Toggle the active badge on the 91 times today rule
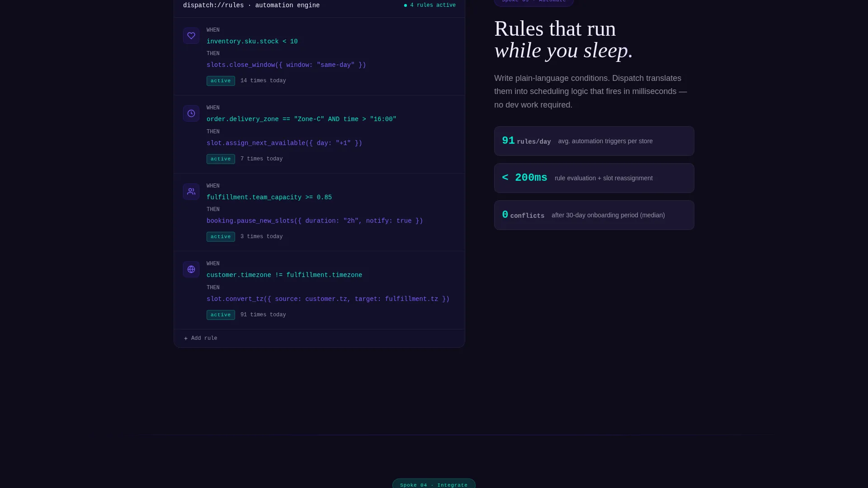868x488 pixels. (x=221, y=315)
